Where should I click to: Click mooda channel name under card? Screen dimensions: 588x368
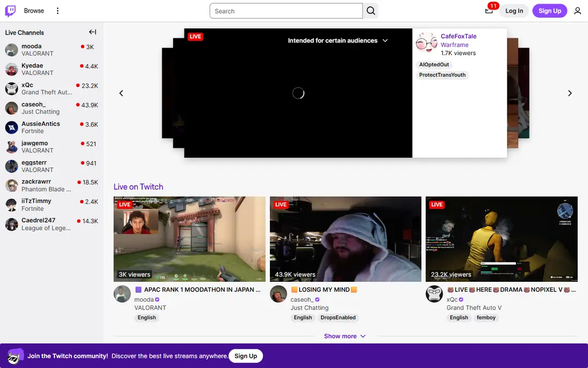tap(144, 300)
